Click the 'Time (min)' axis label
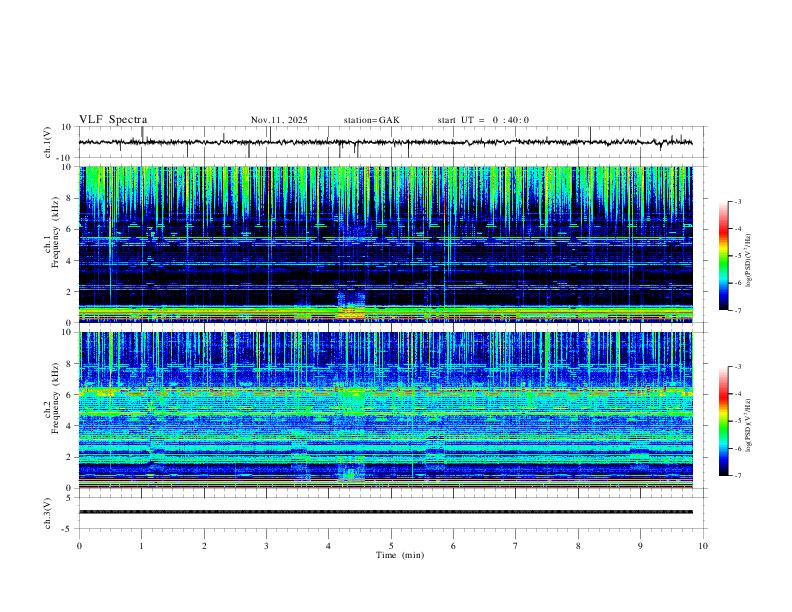 [x=400, y=555]
